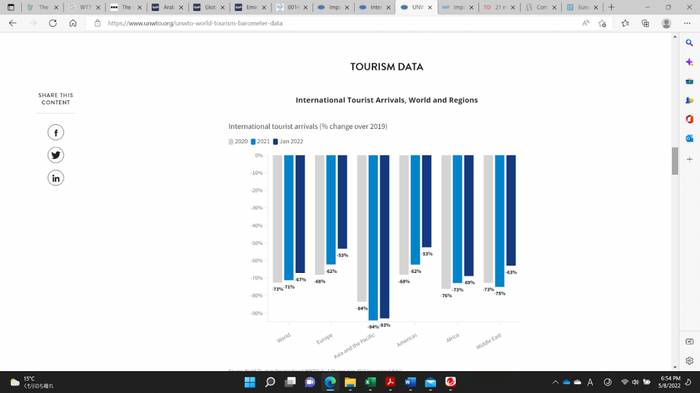Viewport: 700px width, 393px height.
Task: Open the Edge sidebar search icon
Action: coord(689,43)
